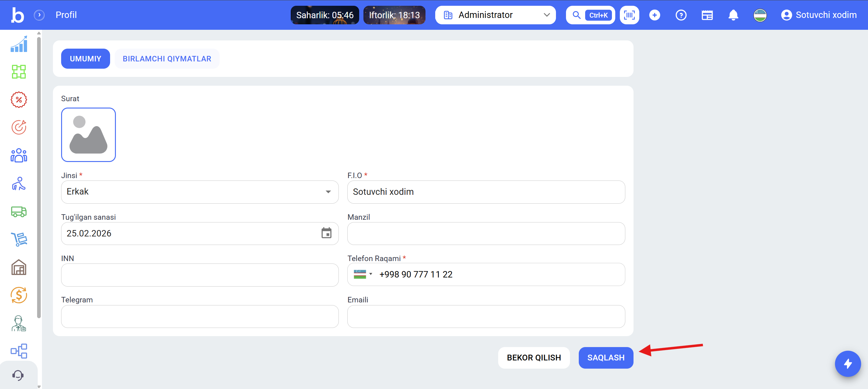Click the dollar currency exchange sidebar icon
Viewport: 868px width, 389px height.
click(19, 295)
